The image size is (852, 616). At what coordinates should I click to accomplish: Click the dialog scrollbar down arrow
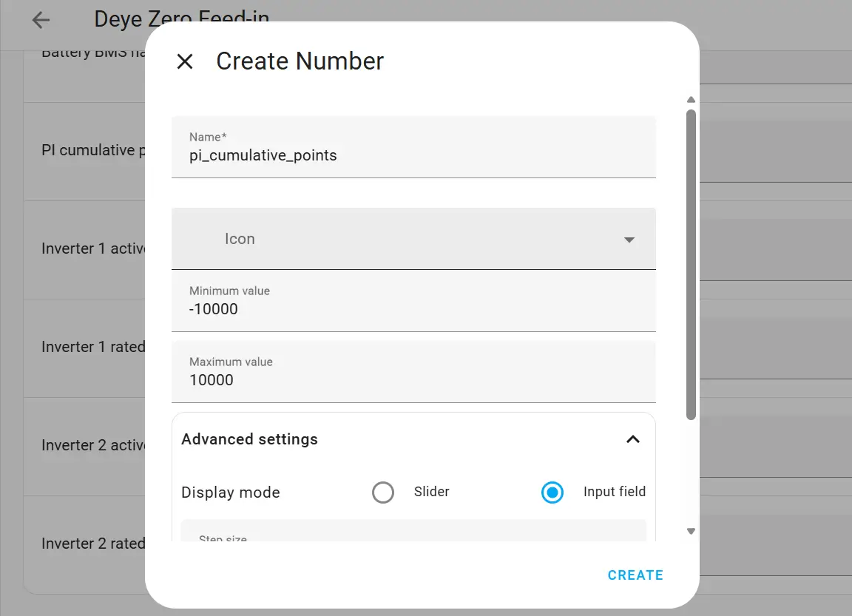pyautogui.click(x=691, y=531)
